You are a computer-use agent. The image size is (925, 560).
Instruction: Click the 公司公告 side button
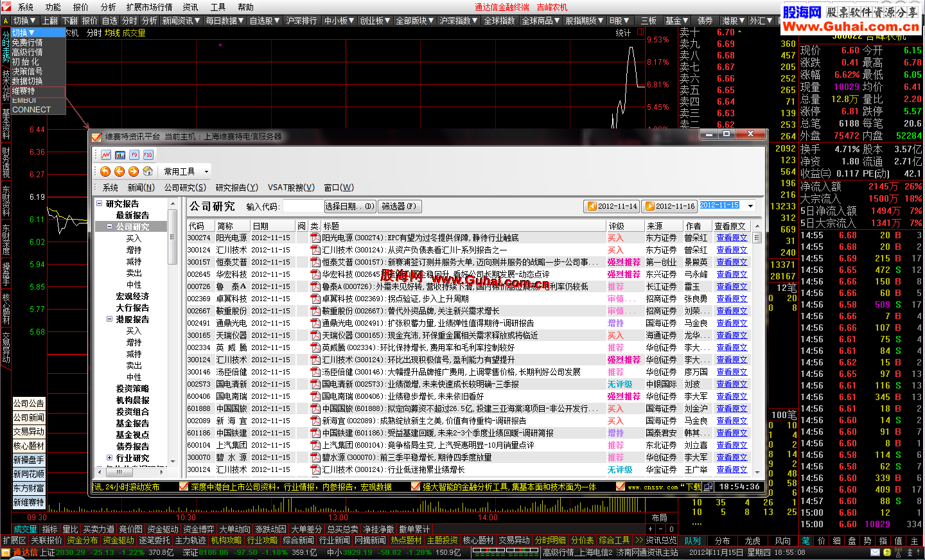pyautogui.click(x=29, y=403)
